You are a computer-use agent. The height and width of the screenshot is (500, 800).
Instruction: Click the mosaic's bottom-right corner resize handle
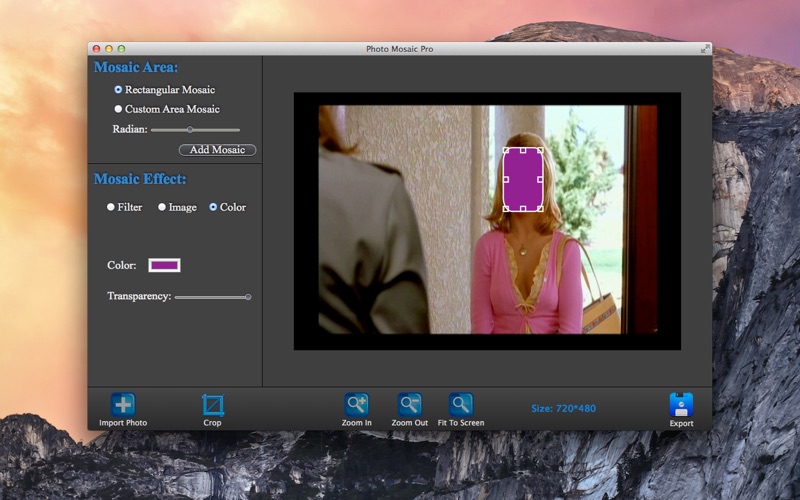[x=540, y=208]
